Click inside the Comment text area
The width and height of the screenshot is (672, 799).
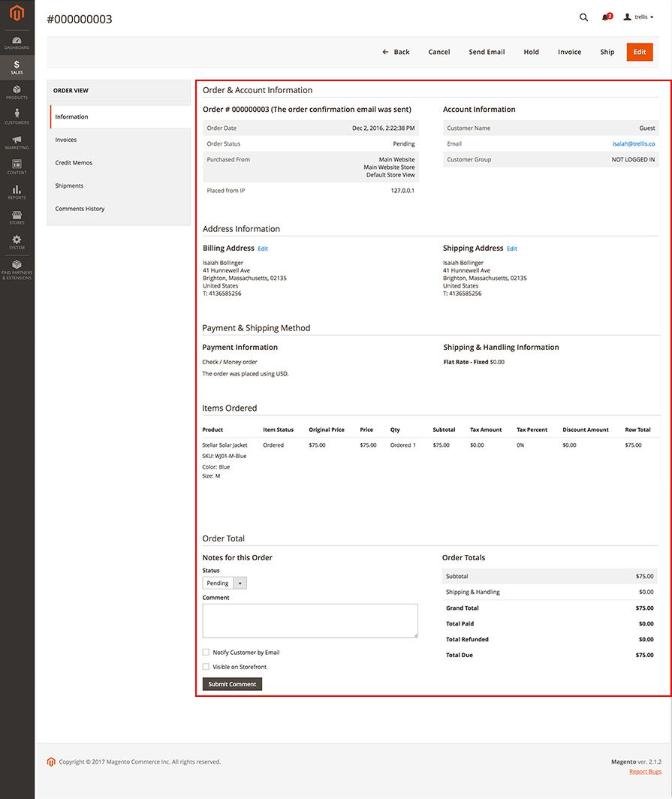click(x=309, y=621)
